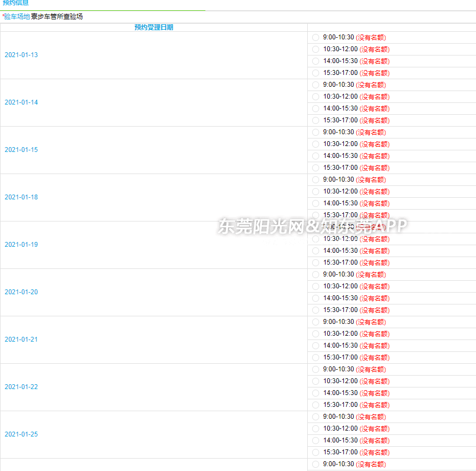The width and height of the screenshot is (476, 471).
Task: Click the 2021-01-22 date link
Action: click(22, 387)
